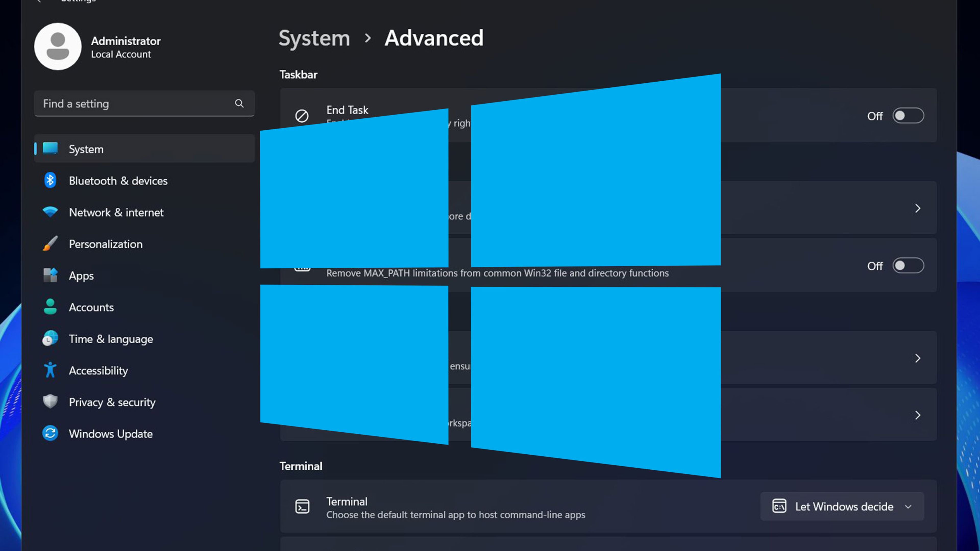Select Time & language category
The width and height of the screenshot is (980, 551).
pyautogui.click(x=144, y=338)
